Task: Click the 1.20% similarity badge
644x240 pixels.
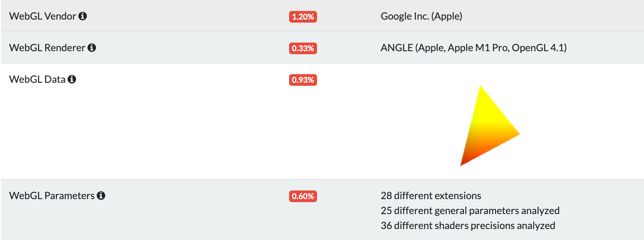Action: 303,17
